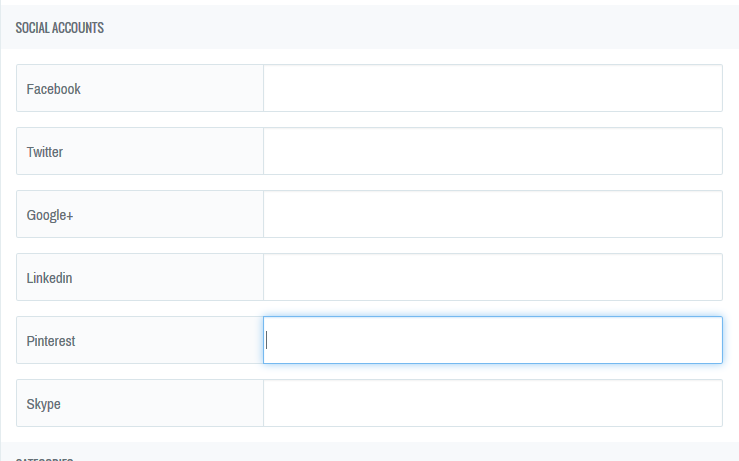Click the focused Pinterest input field
739x461 pixels.
pyautogui.click(x=492, y=341)
